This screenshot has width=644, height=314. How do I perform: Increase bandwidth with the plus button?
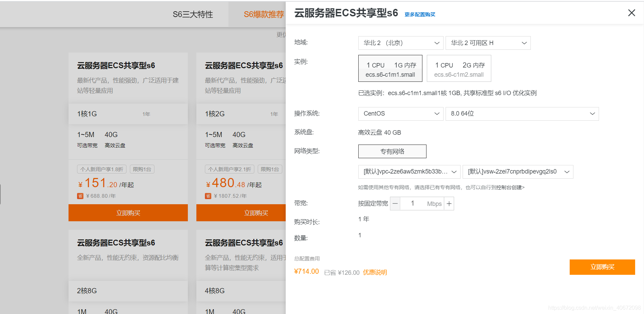click(449, 204)
